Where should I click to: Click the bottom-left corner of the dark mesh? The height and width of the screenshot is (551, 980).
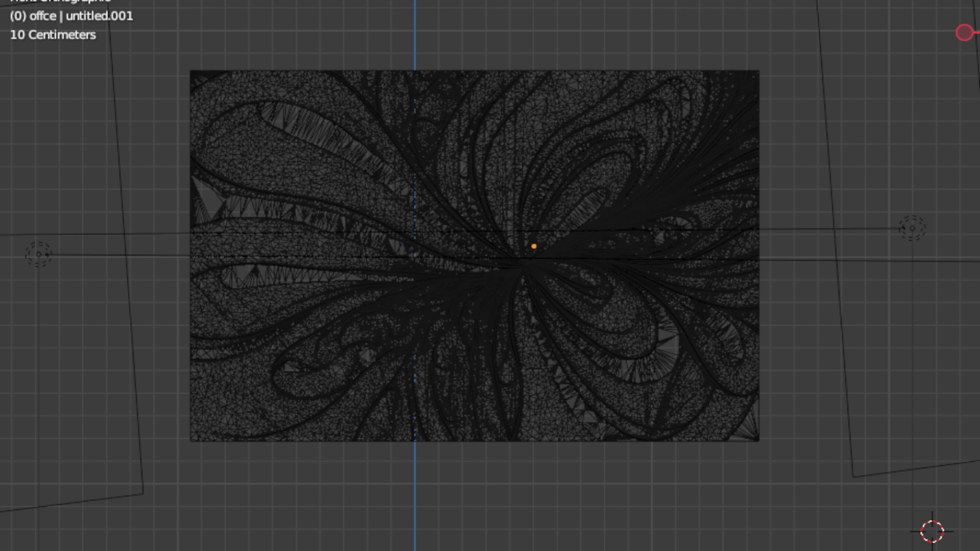click(191, 440)
